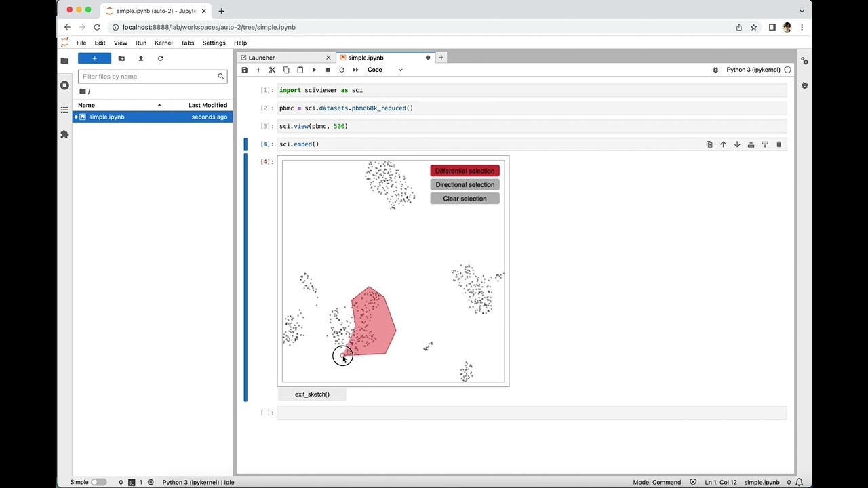Image resolution: width=868 pixels, height=488 pixels.
Task: Open the Settings menu
Action: [x=214, y=43]
